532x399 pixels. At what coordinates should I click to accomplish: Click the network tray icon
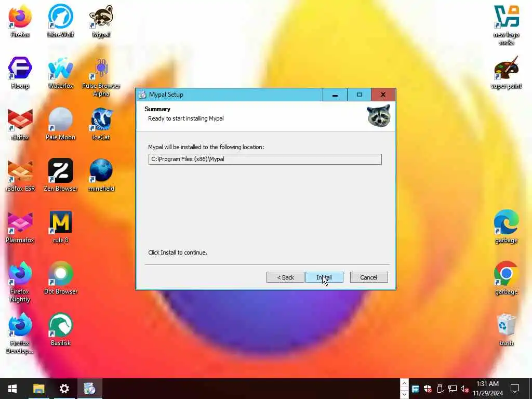[x=453, y=389]
